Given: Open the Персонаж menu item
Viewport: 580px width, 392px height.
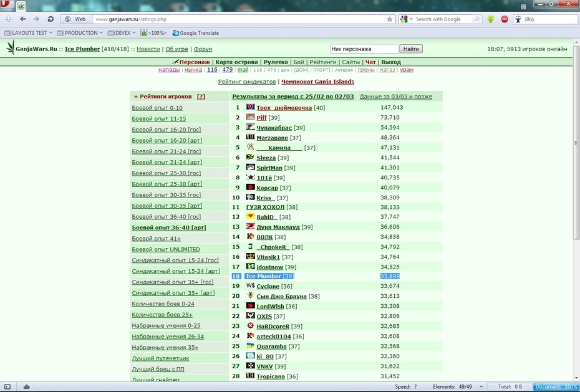Looking at the screenshot, I should coord(195,62).
